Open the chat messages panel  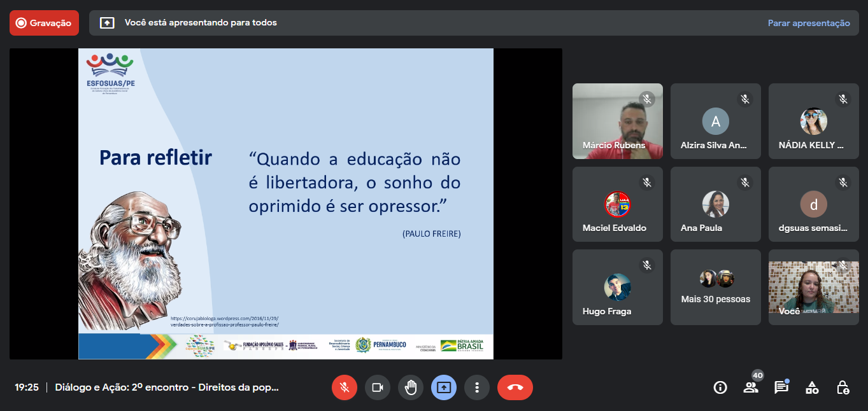tap(781, 387)
